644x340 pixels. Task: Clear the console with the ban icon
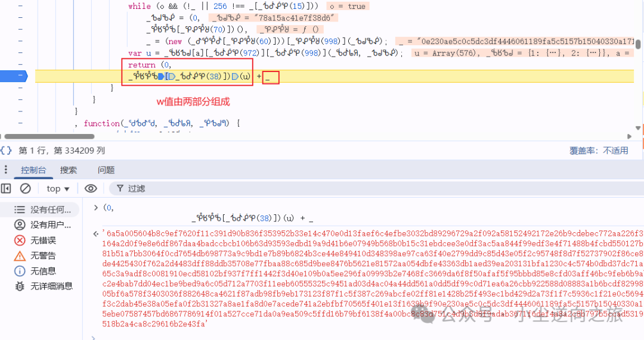pos(26,188)
